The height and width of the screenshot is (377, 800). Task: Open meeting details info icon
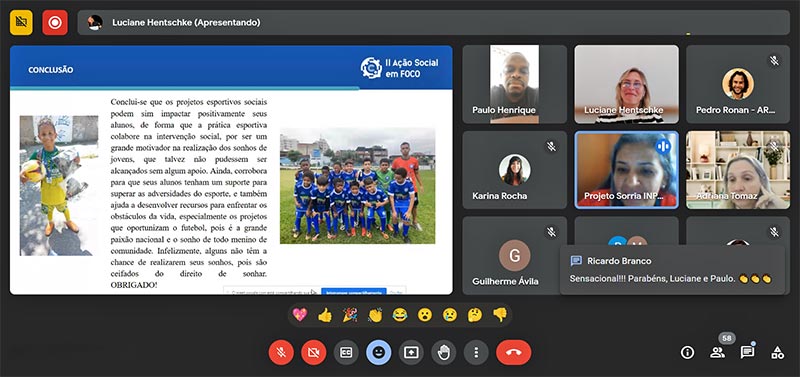pyautogui.click(x=687, y=353)
